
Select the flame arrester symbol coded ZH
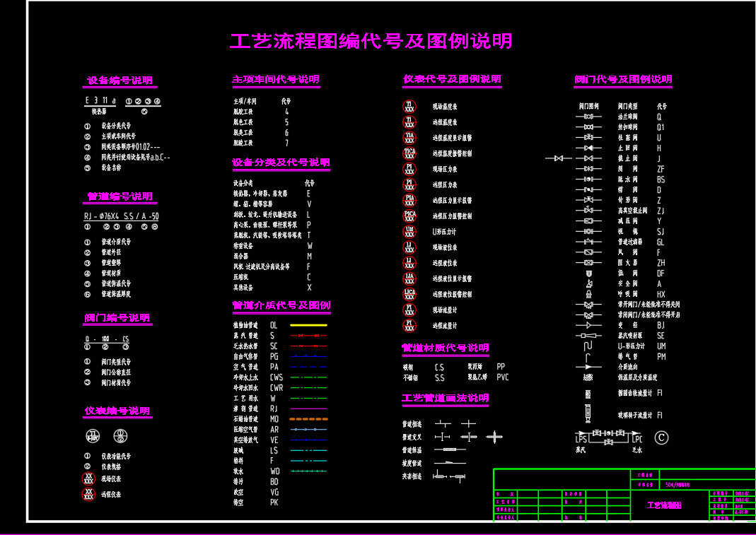click(x=588, y=263)
